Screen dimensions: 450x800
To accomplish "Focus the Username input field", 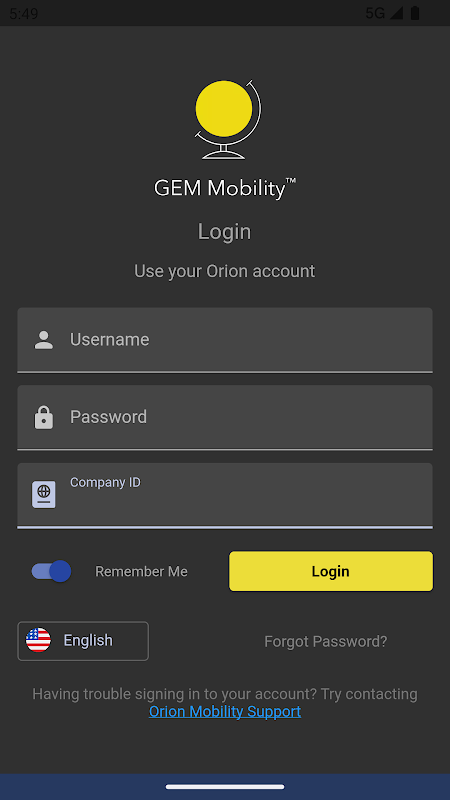I will (x=225, y=340).
